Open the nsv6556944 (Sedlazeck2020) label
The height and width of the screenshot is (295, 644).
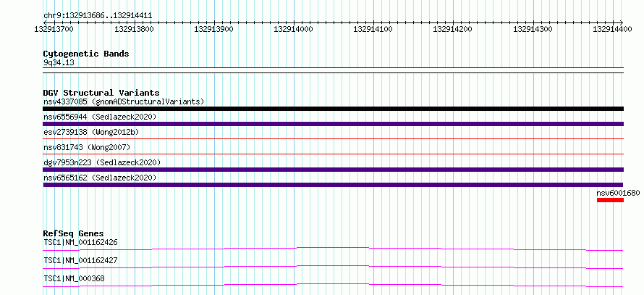coord(100,117)
